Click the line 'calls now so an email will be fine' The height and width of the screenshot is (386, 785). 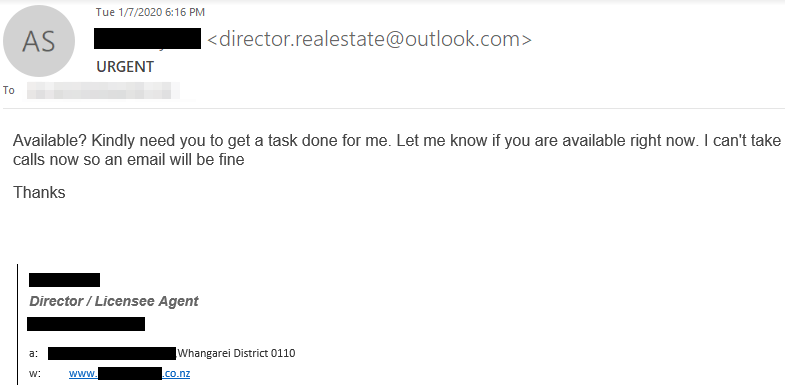pos(129,160)
